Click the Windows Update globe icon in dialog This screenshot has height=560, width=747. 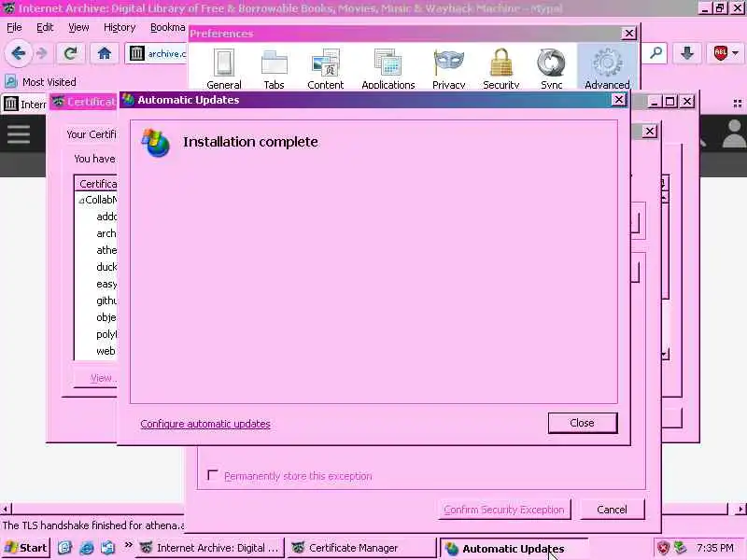tap(155, 143)
